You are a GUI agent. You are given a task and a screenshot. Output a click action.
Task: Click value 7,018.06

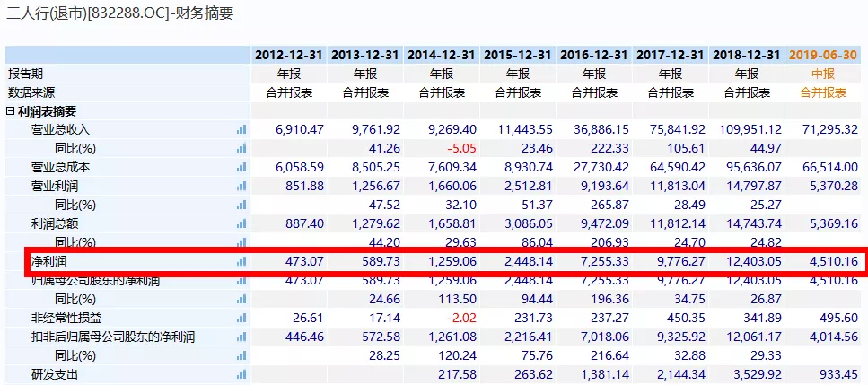coord(604,337)
